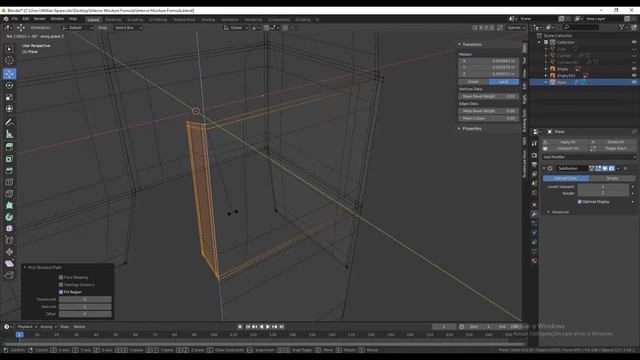Toggle the Topology Distance checkbox

click(61, 284)
